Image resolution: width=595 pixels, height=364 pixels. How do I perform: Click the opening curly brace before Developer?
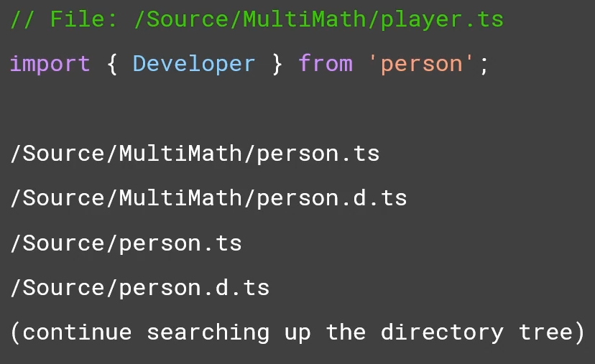112,64
